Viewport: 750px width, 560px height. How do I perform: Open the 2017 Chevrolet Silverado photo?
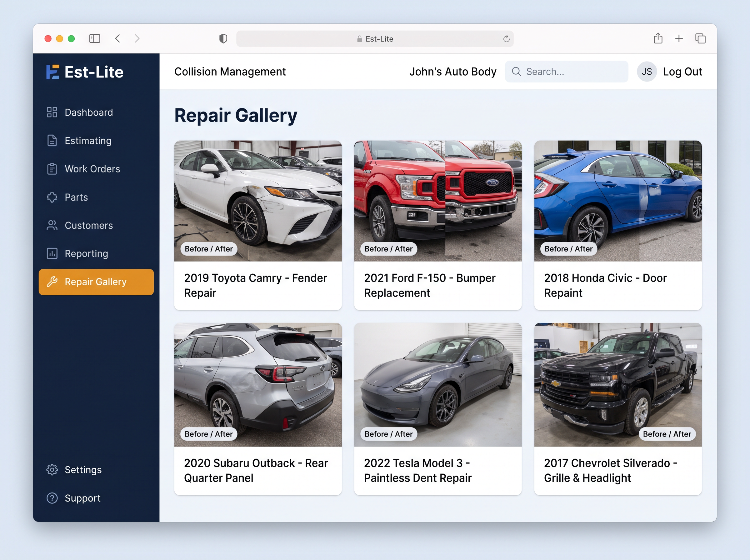pos(618,385)
